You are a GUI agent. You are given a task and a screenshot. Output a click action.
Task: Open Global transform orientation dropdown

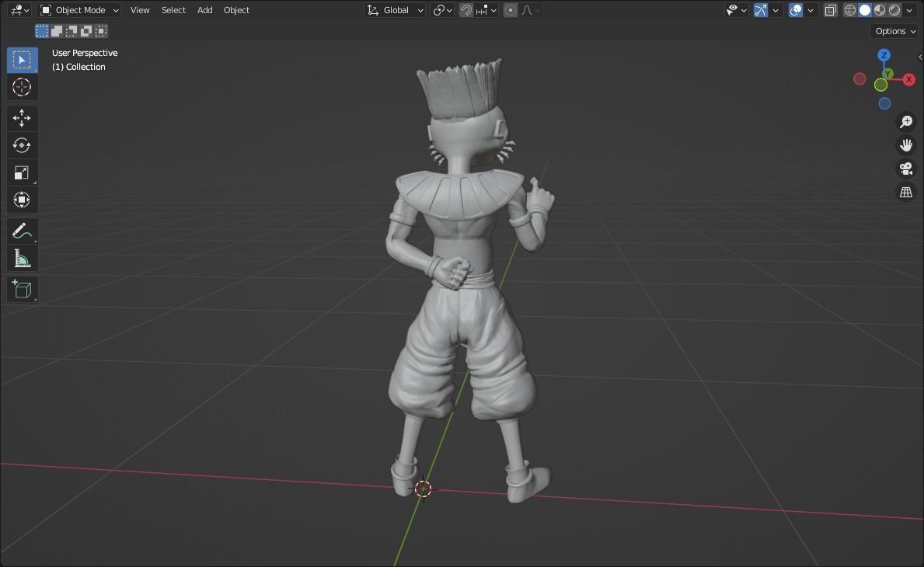click(394, 10)
